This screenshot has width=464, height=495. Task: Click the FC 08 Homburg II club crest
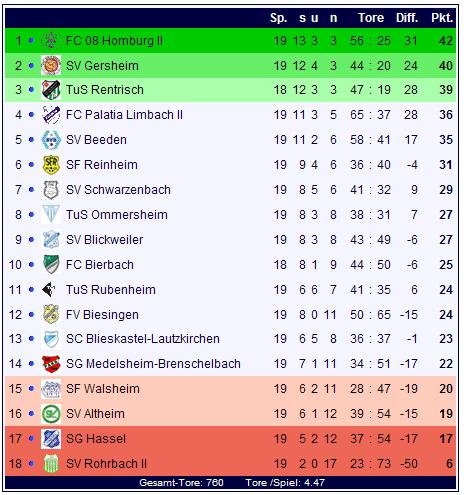[51, 40]
